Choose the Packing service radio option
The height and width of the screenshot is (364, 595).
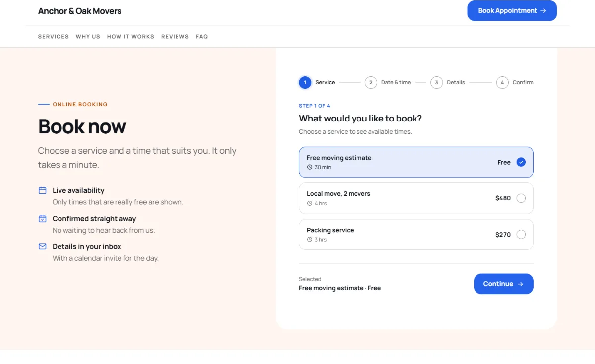[521, 235]
